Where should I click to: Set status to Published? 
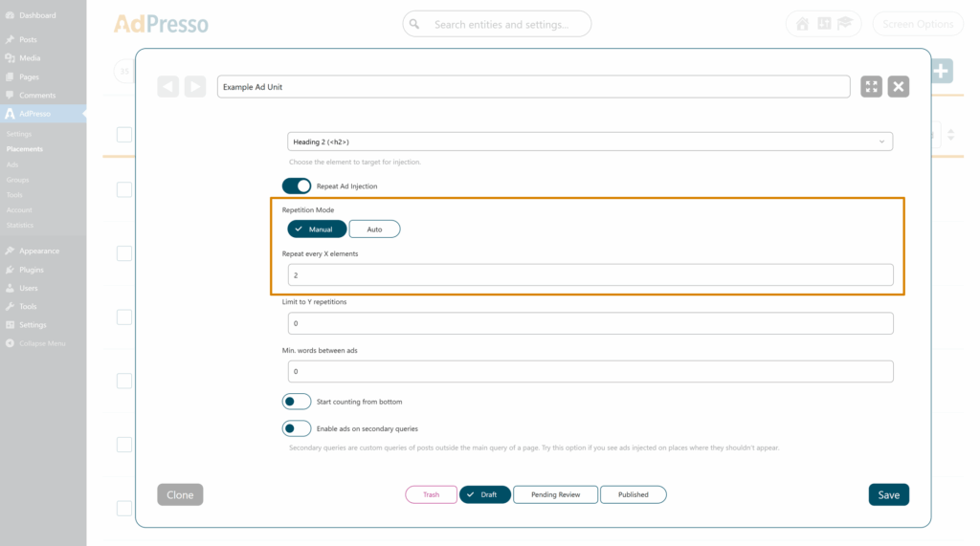pos(633,494)
